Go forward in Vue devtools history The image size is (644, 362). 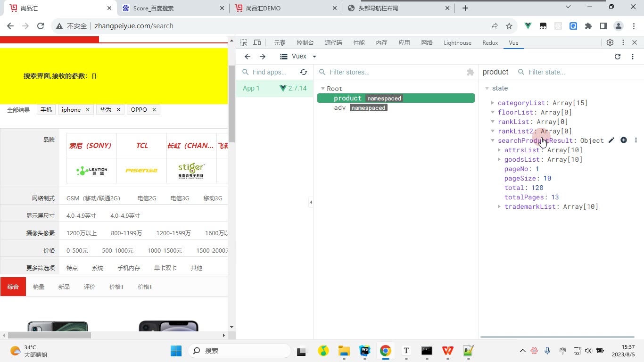click(x=263, y=57)
